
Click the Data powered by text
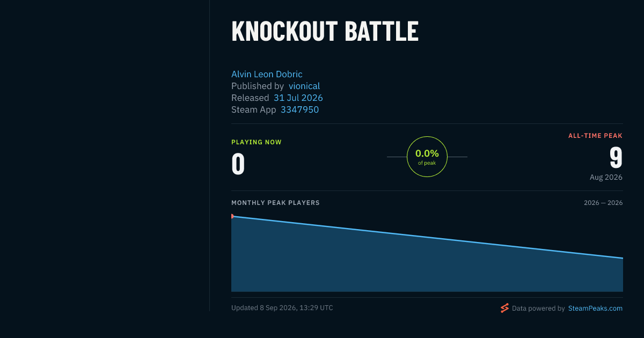point(538,308)
